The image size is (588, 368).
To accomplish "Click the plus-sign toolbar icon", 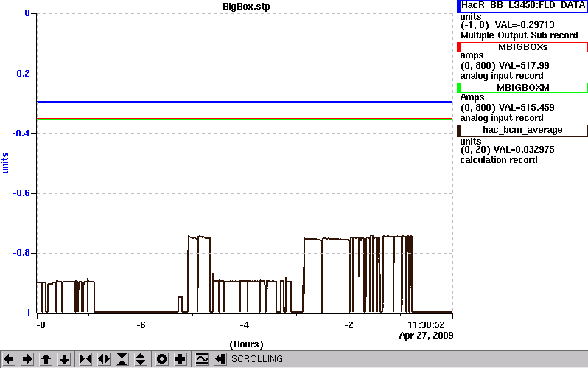I will [181, 359].
